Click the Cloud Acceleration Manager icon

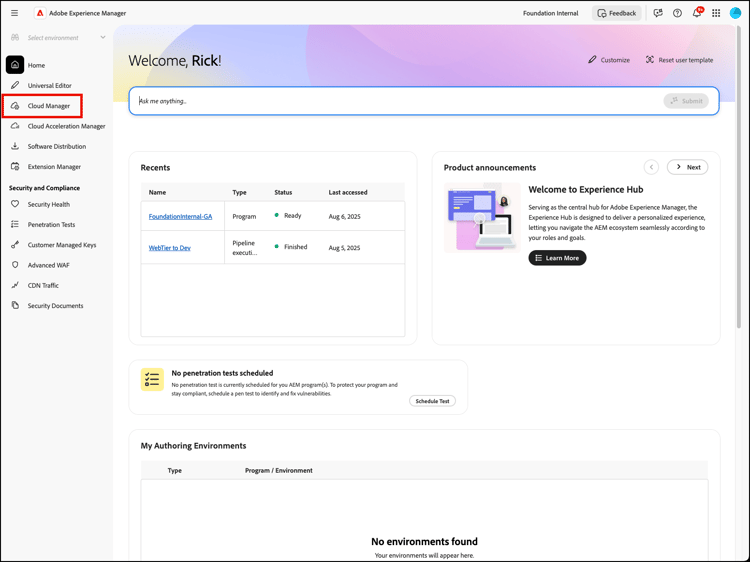coord(15,126)
